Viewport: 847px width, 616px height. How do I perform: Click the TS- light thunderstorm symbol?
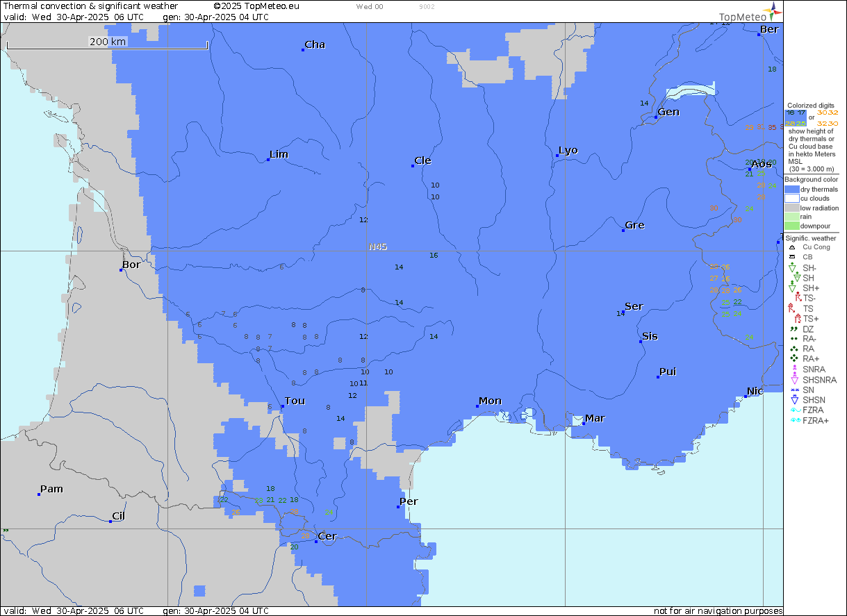click(798, 298)
